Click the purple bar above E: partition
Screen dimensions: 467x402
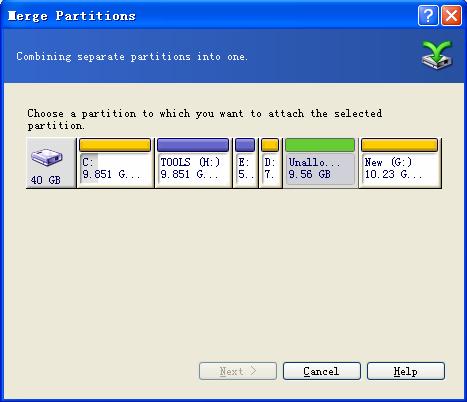[x=245, y=145]
